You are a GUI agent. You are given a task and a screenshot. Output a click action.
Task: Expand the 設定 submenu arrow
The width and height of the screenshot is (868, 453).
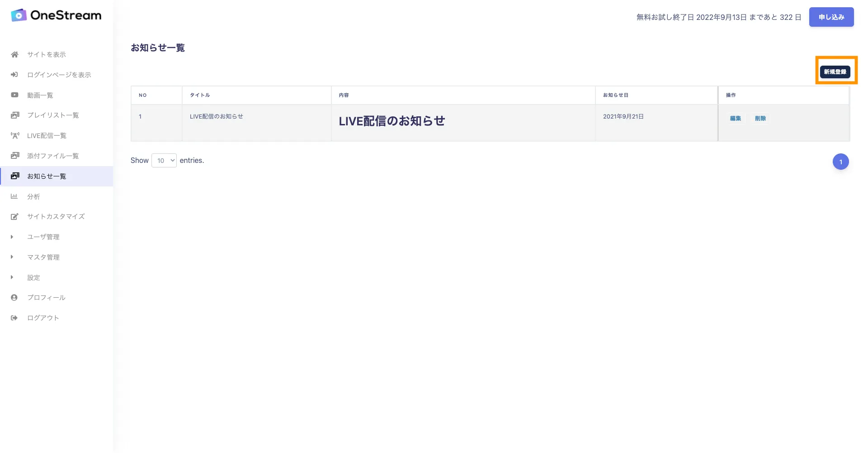tap(12, 277)
